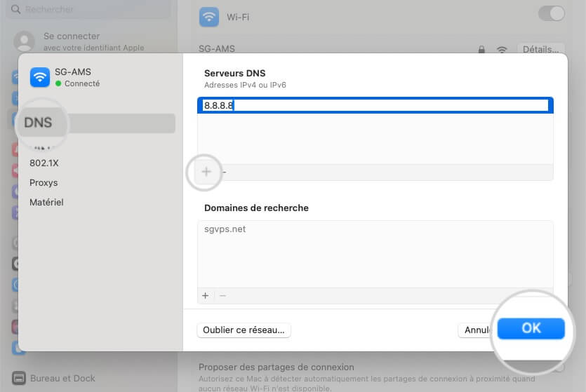The width and height of the screenshot is (586, 392).
Task: Open the 802.1X tab
Action: pos(44,163)
